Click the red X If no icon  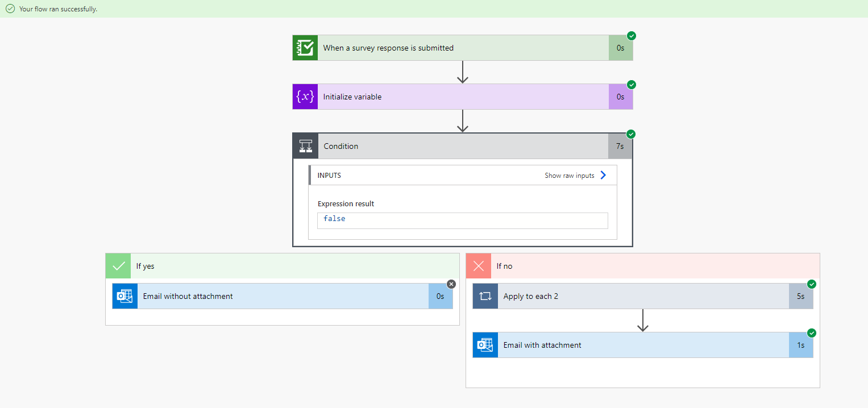pyautogui.click(x=479, y=266)
